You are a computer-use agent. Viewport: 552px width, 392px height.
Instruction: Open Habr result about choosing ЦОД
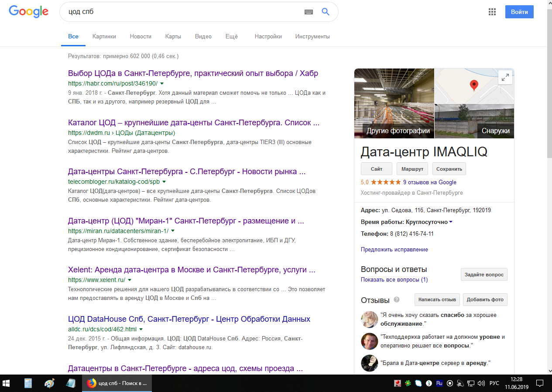[193, 73]
